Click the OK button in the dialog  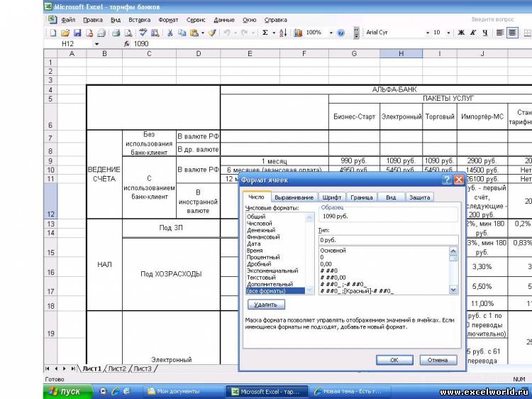[x=394, y=360]
